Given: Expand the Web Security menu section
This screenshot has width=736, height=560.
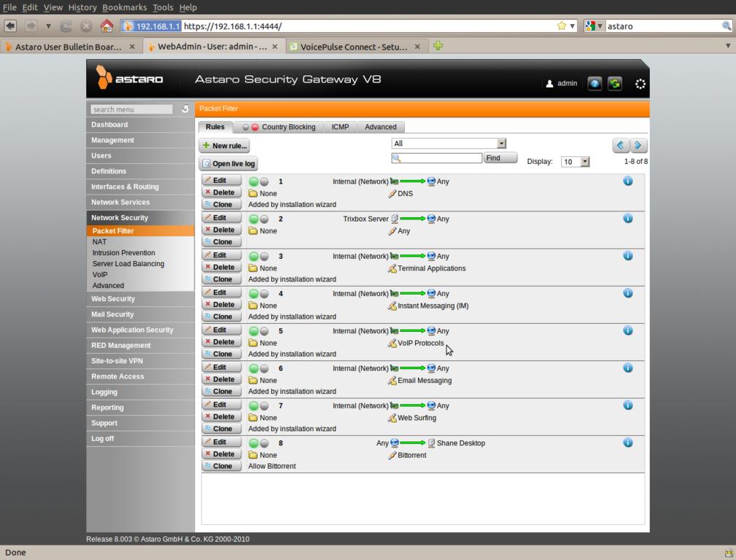Looking at the screenshot, I should coord(140,299).
